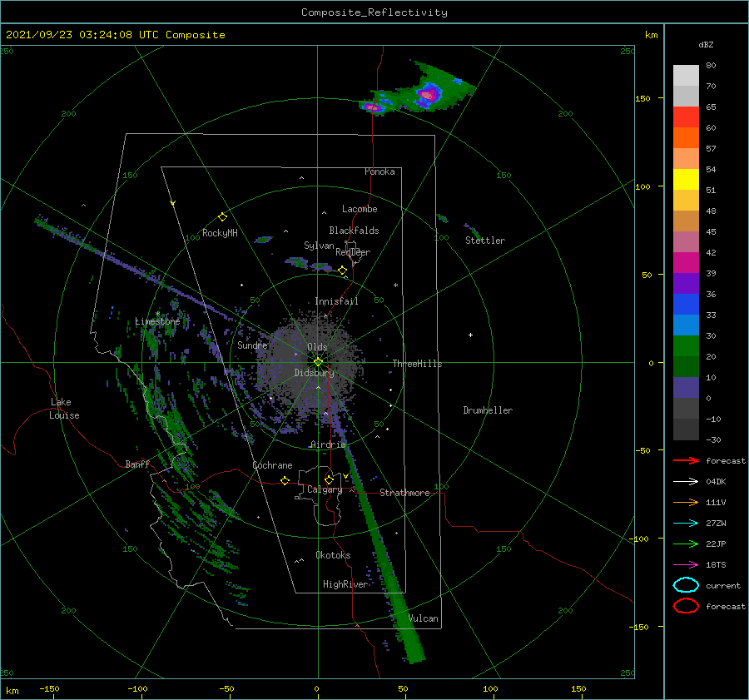Click the Cochrane label

(x=272, y=465)
